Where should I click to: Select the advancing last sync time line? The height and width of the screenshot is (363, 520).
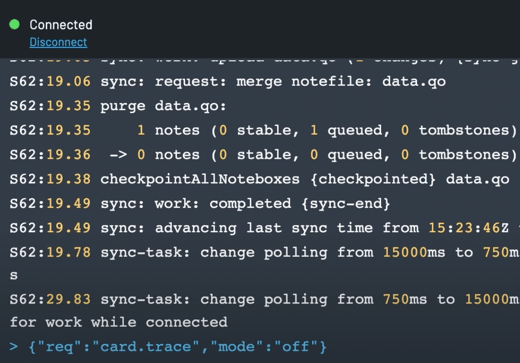click(x=265, y=228)
